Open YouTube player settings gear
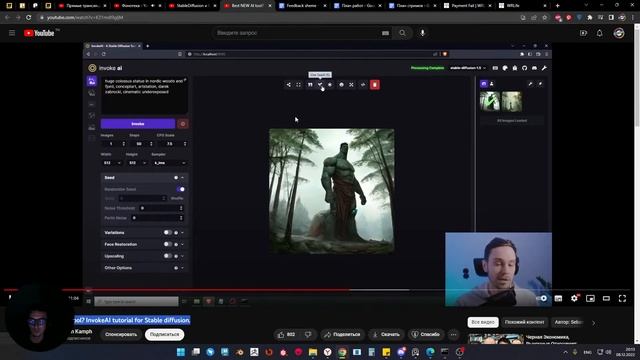 click(x=574, y=298)
